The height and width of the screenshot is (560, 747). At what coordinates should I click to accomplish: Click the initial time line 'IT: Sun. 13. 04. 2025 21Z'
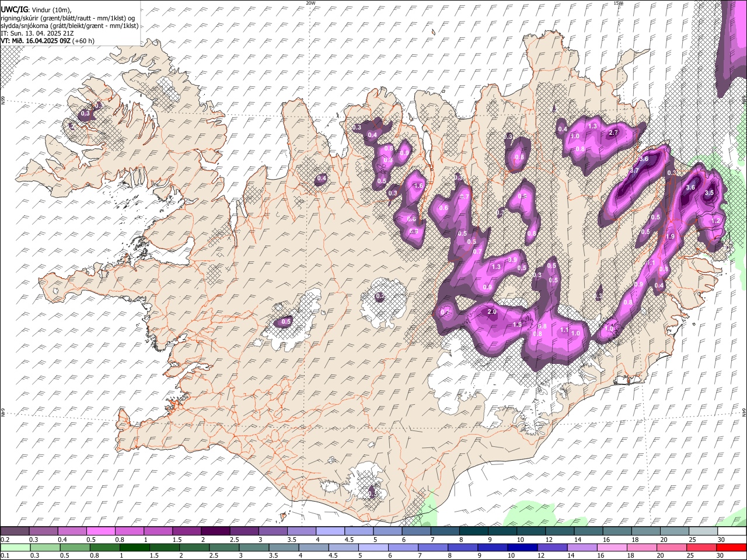38,33
